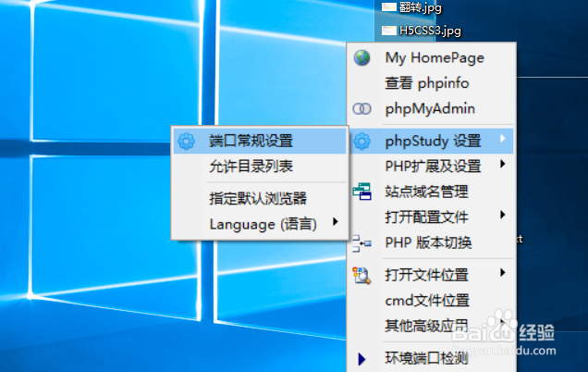The height and width of the screenshot is (372, 588).
Task: Choose 指定默认浏览器 in the submenu
Action: click(x=260, y=199)
